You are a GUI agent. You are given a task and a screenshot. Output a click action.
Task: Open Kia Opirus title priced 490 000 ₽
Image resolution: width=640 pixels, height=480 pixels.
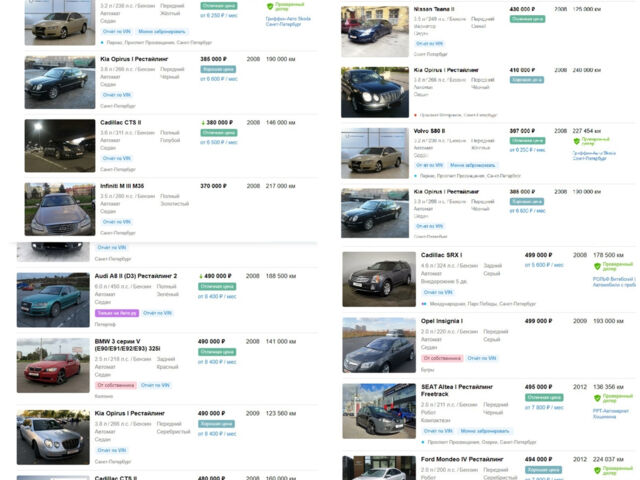click(x=130, y=413)
